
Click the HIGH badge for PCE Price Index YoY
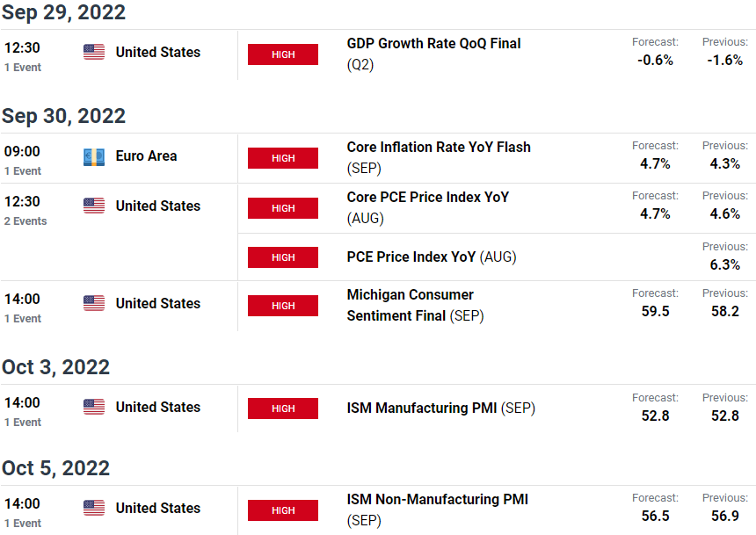[283, 257]
